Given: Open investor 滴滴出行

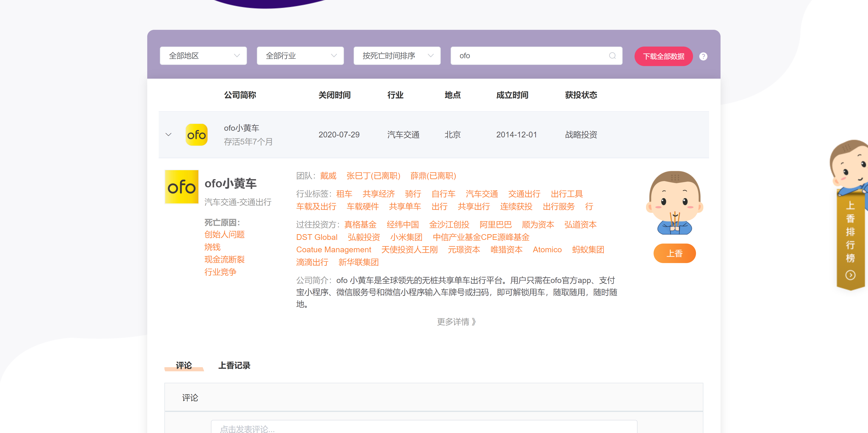Looking at the screenshot, I should (312, 263).
